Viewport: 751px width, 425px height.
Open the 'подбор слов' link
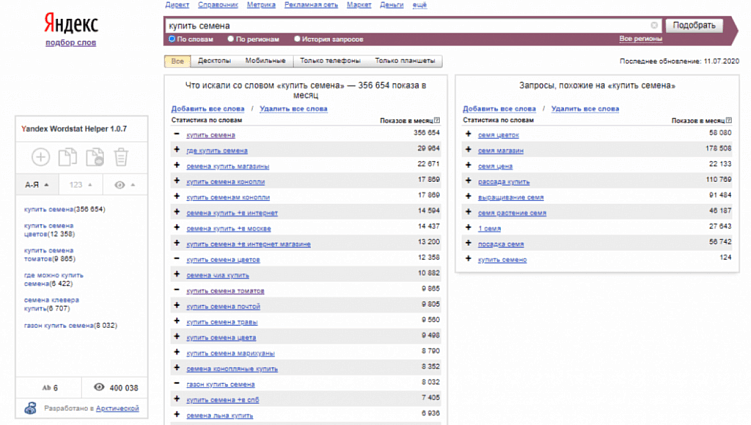(x=71, y=43)
